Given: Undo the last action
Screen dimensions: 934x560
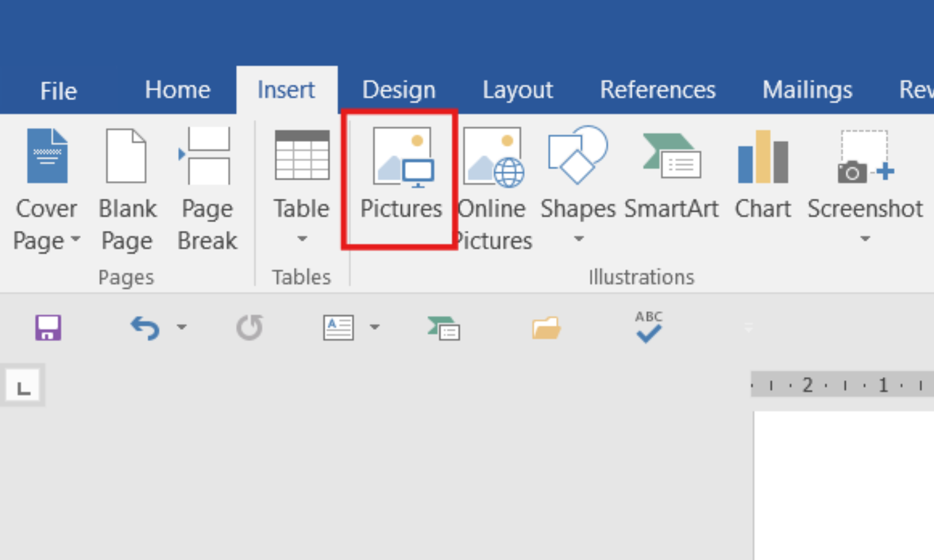Looking at the screenshot, I should tap(144, 328).
